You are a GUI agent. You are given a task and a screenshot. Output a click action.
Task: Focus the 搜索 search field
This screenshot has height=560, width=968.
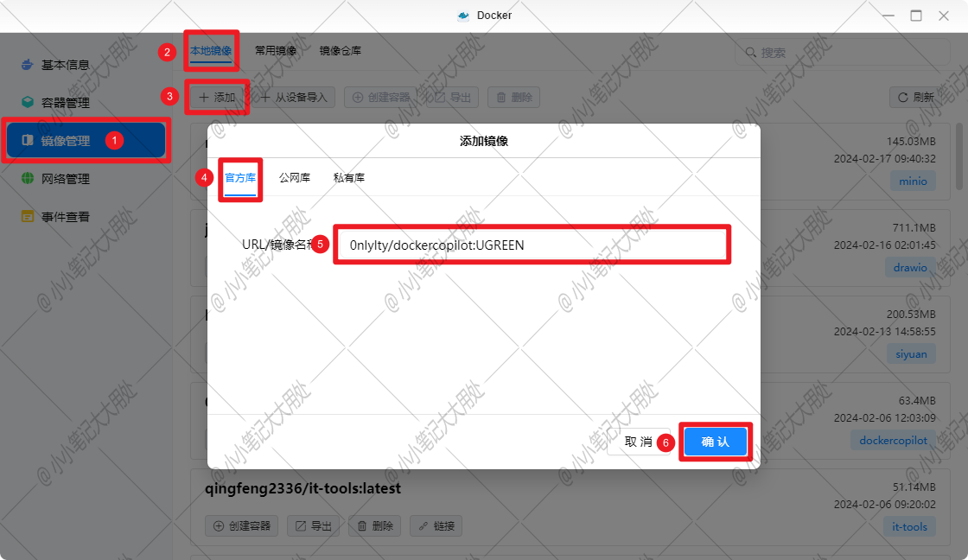pyautogui.click(x=842, y=53)
